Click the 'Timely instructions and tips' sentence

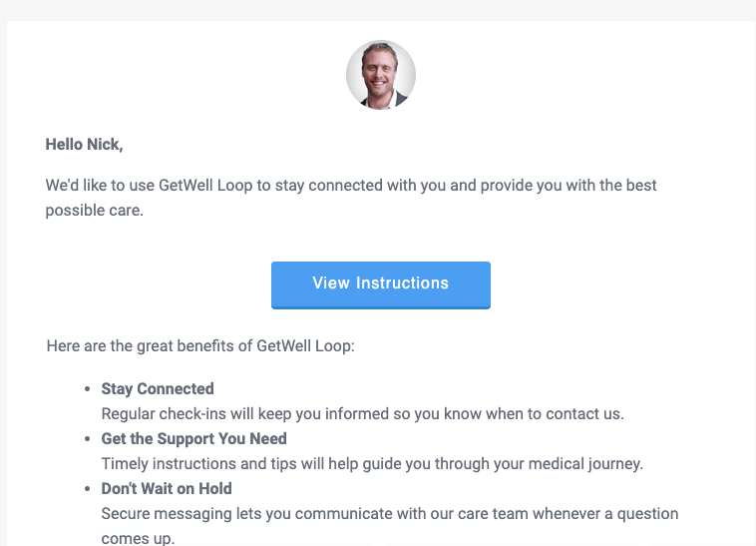coord(372,463)
